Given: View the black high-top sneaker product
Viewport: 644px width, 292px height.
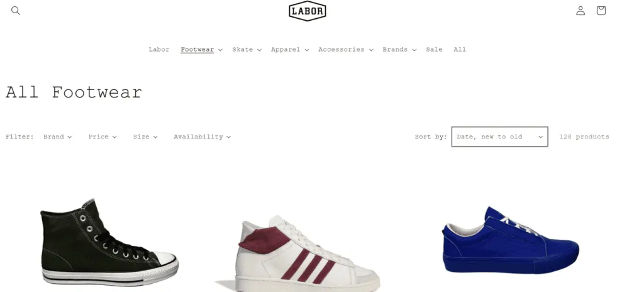Looking at the screenshot, I should tap(109, 243).
